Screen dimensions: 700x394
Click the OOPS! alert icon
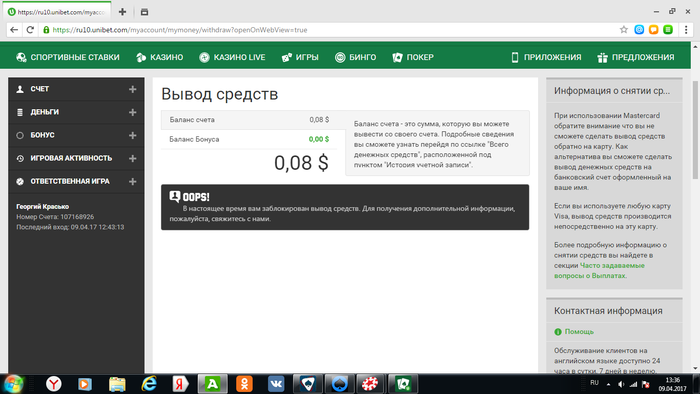click(175, 196)
